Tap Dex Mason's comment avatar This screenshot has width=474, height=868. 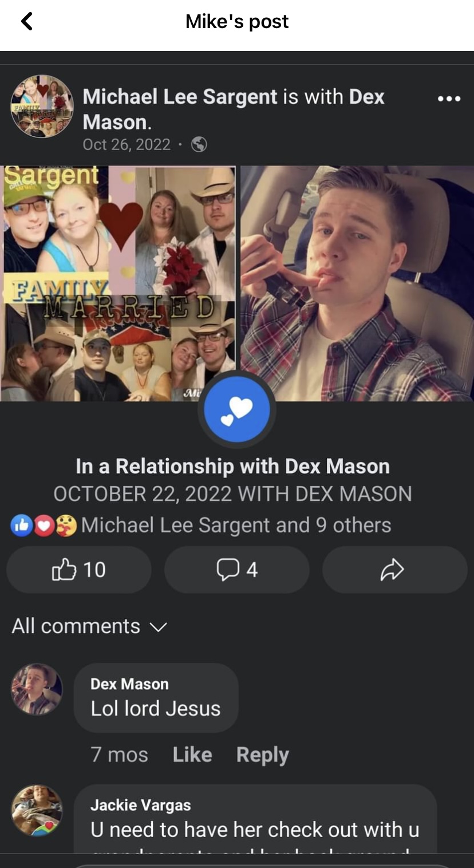(x=37, y=689)
